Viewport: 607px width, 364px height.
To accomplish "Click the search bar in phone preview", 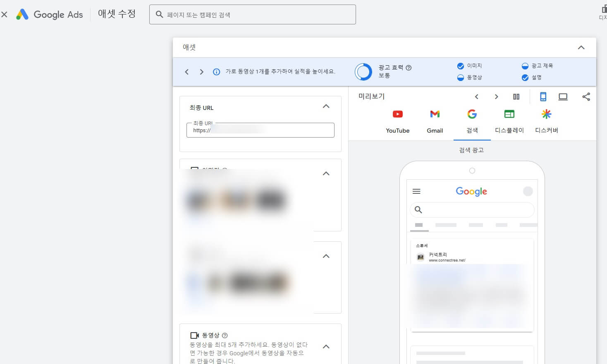I will tap(472, 210).
